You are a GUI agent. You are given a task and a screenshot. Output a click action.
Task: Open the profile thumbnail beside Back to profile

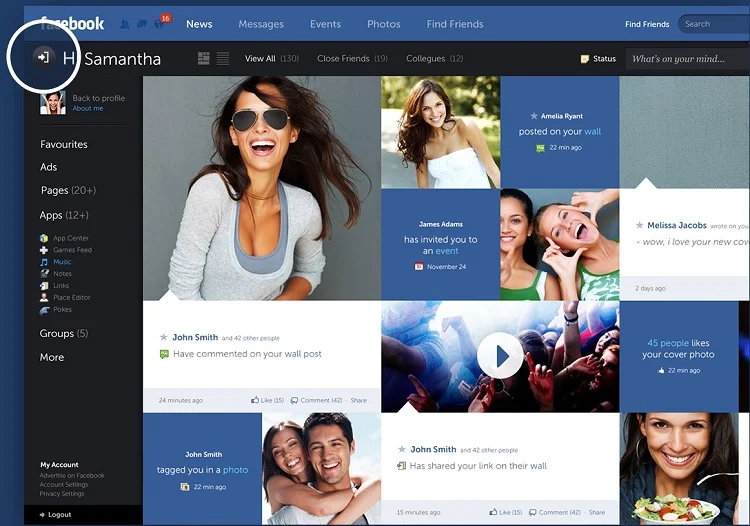click(x=53, y=103)
